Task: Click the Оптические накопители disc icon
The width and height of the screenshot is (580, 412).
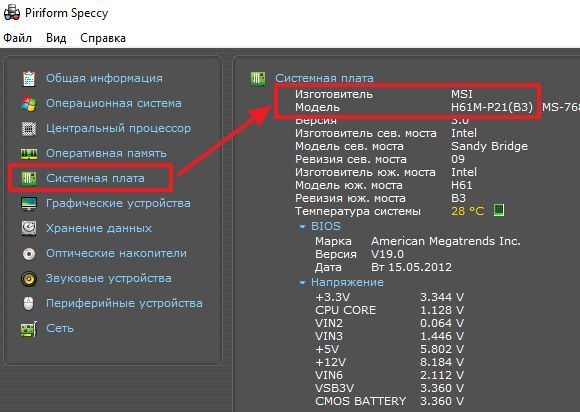Action: coord(29,254)
